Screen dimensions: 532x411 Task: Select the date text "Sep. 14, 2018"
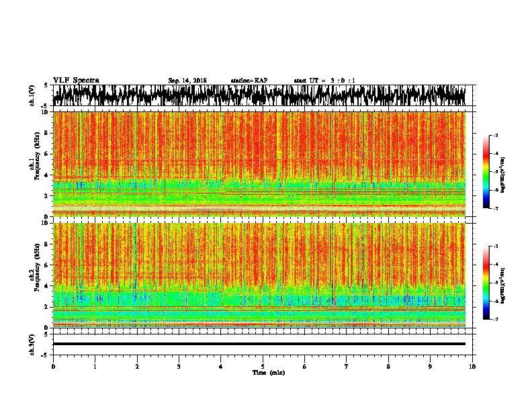(187, 81)
